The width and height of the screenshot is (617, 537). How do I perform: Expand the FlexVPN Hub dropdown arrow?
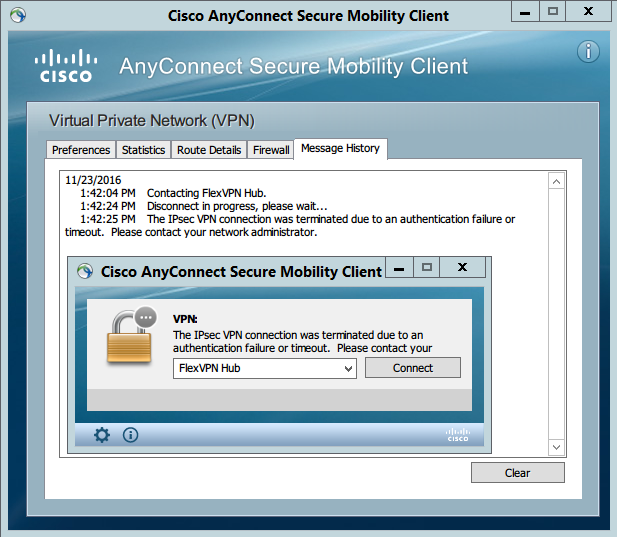tap(348, 369)
